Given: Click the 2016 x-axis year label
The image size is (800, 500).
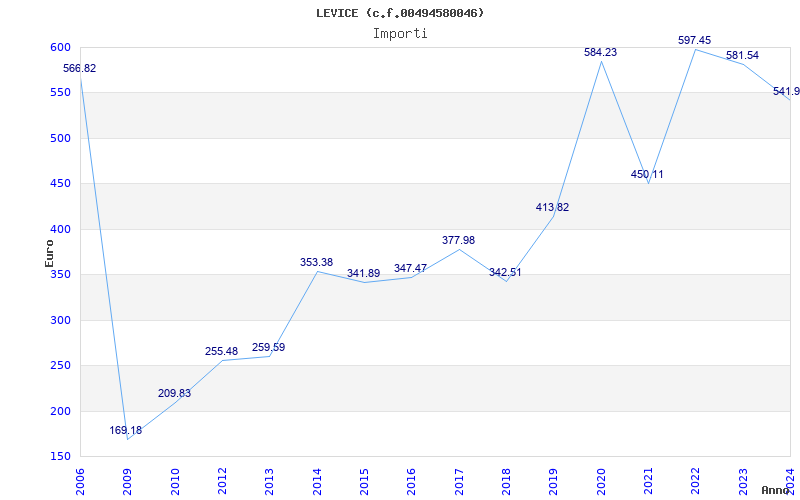Looking at the screenshot, I should 411,481.
